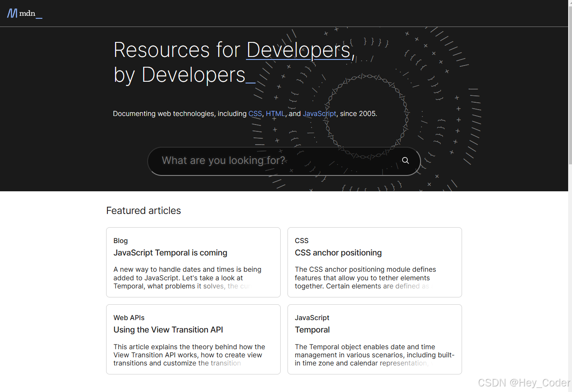This screenshot has width=572, height=392.
Task: Click the underlined Developers heading link
Action: 299,50
